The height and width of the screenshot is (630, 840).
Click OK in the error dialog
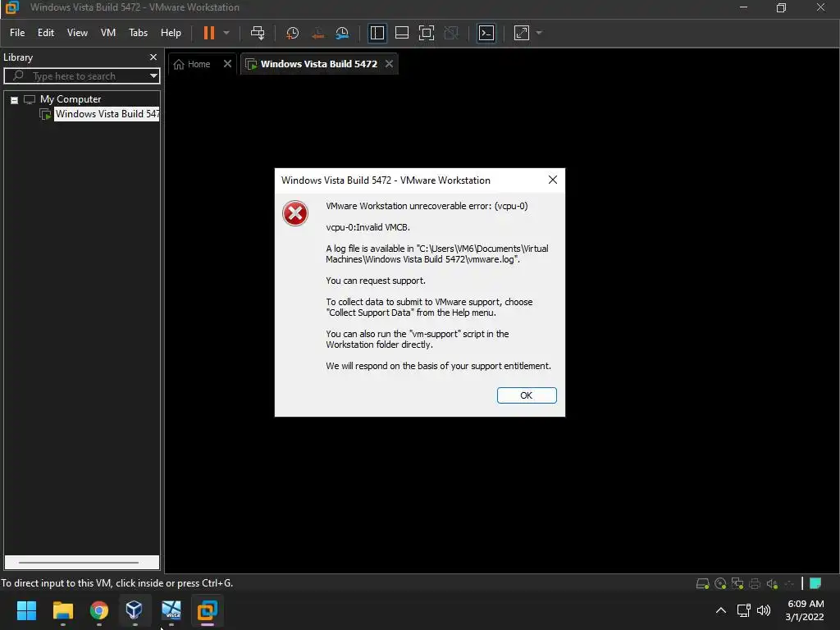tap(527, 395)
